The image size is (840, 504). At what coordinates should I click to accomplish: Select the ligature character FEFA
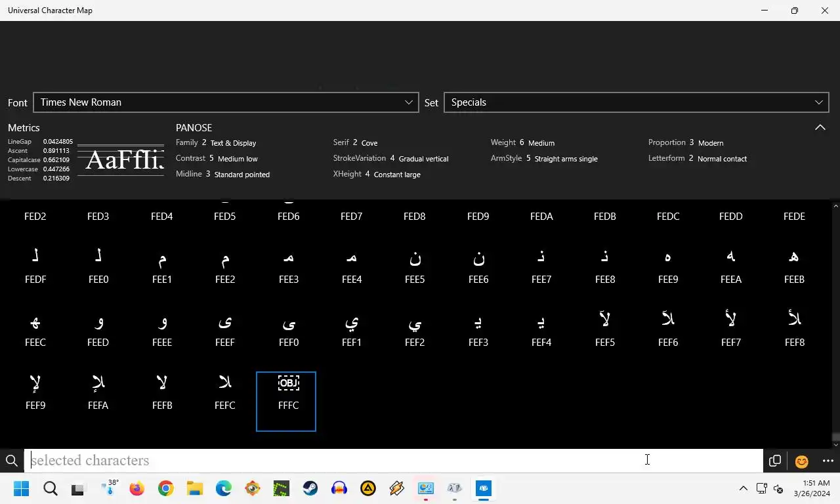coord(98,394)
